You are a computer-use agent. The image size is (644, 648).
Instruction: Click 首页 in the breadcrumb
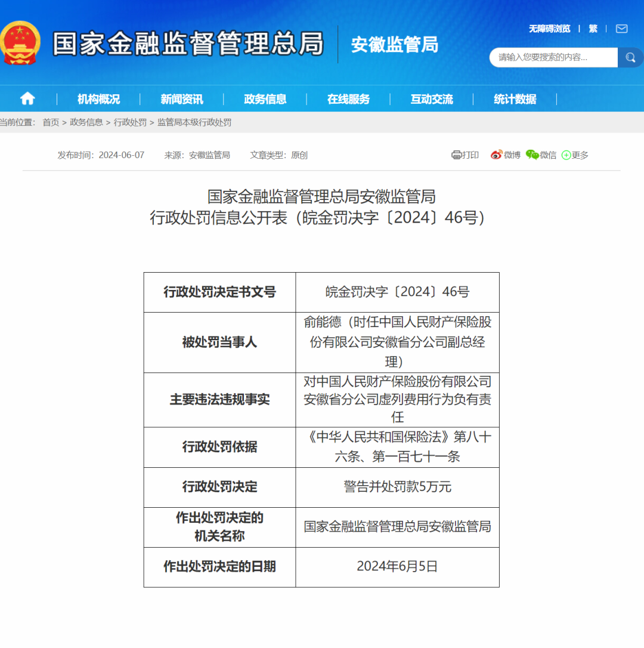tap(51, 122)
